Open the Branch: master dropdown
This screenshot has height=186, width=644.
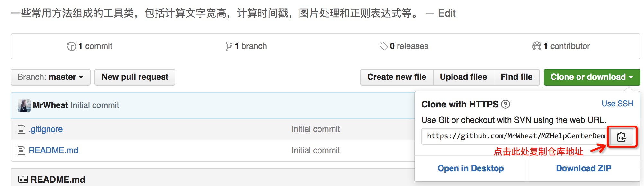pyautogui.click(x=50, y=77)
